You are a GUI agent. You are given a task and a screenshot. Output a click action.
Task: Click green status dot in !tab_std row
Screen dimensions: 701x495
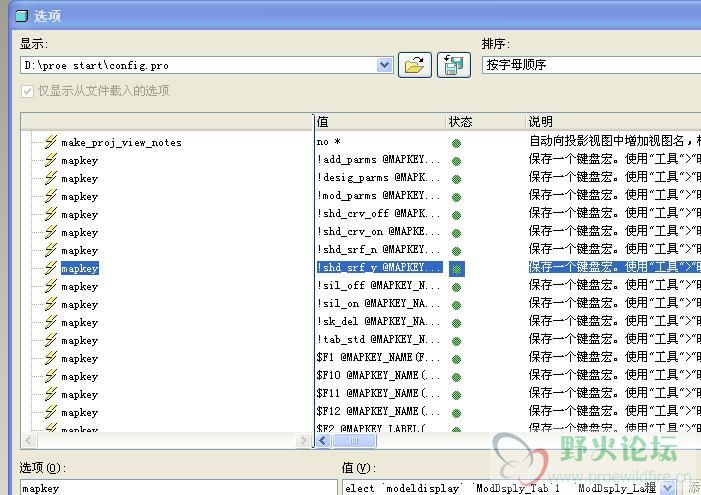pos(456,341)
